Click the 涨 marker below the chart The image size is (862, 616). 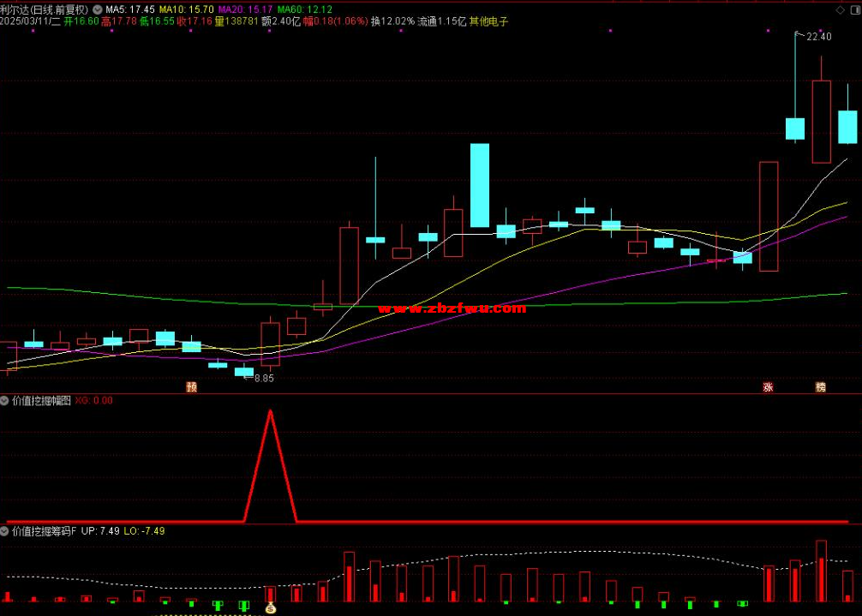(x=768, y=387)
